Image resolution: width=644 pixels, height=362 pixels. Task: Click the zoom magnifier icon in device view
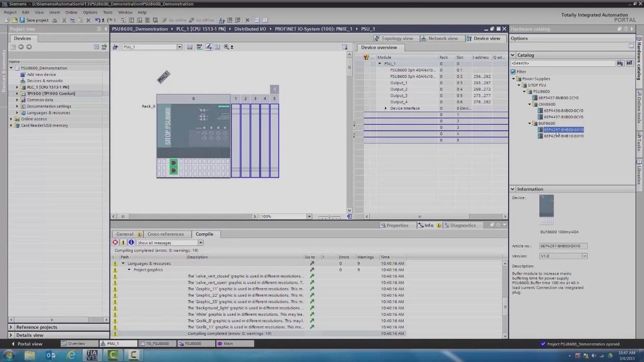click(226, 47)
